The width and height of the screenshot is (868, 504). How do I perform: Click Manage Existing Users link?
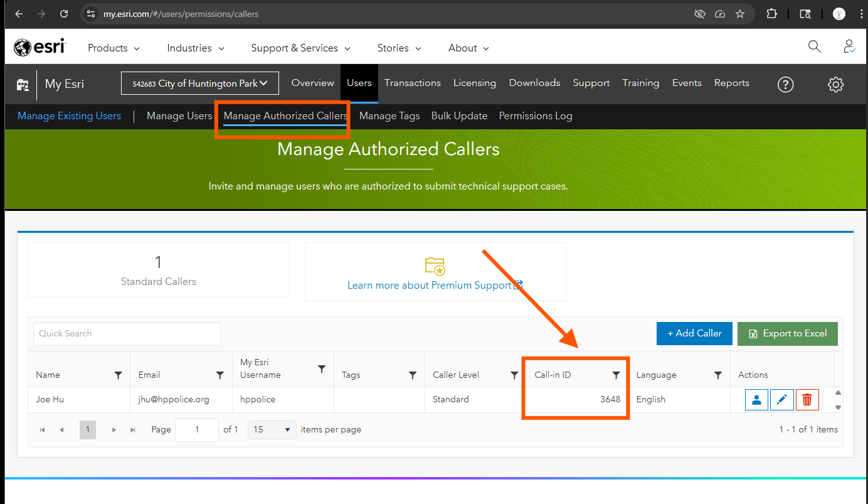coord(70,115)
